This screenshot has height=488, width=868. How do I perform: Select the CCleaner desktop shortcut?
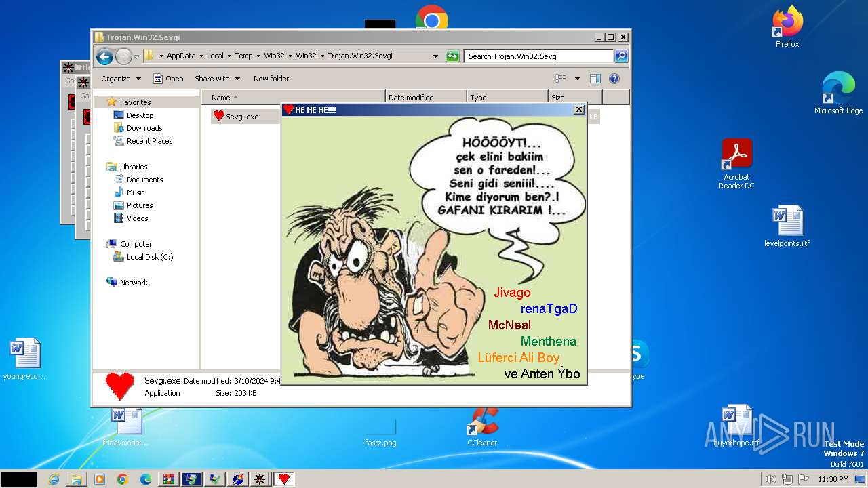click(482, 427)
